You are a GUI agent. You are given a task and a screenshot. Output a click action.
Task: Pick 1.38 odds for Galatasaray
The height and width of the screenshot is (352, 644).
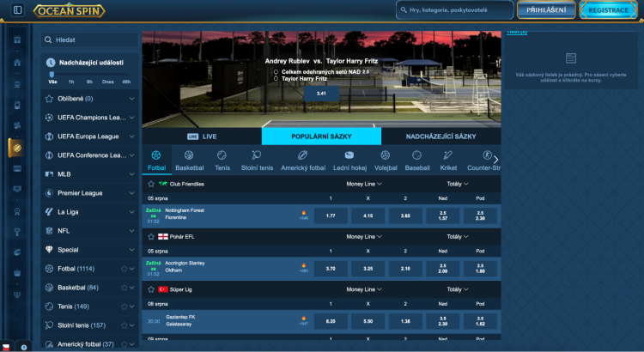pos(405,321)
